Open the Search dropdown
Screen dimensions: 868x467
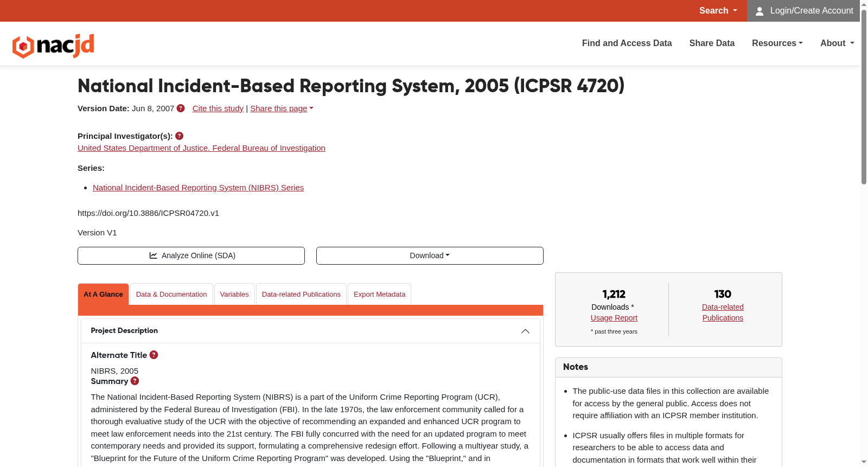(x=718, y=11)
